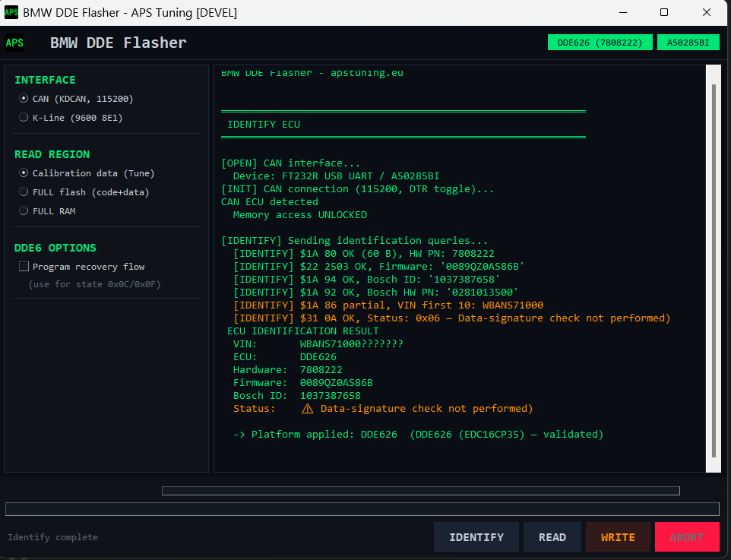Viewport: 731px width, 560px height.
Task: Click the VIN value WBANS71000???????
Action: click(352, 344)
